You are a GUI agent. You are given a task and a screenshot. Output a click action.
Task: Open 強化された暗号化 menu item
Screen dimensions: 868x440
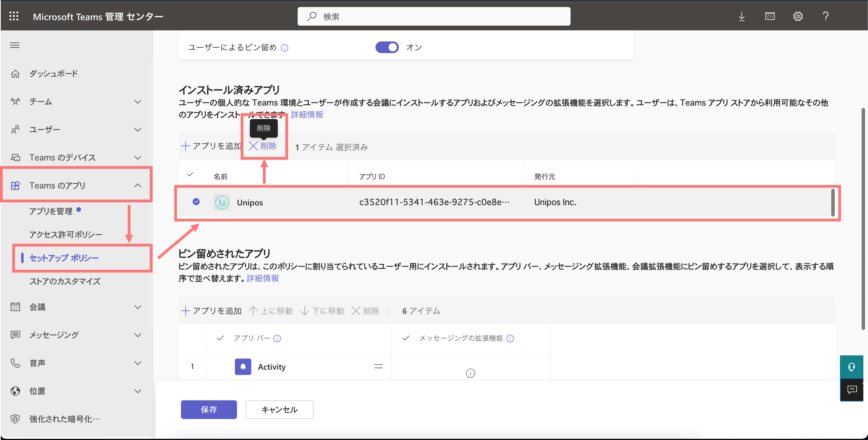[65, 419]
